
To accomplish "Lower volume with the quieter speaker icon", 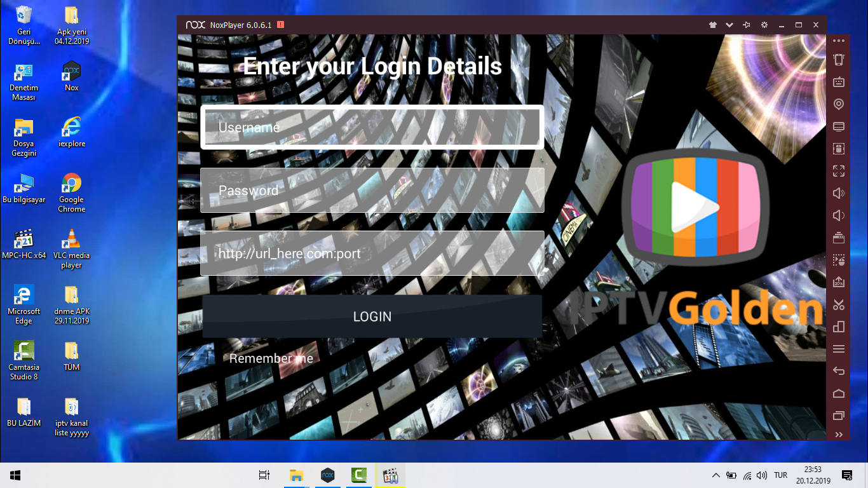I will [x=839, y=215].
